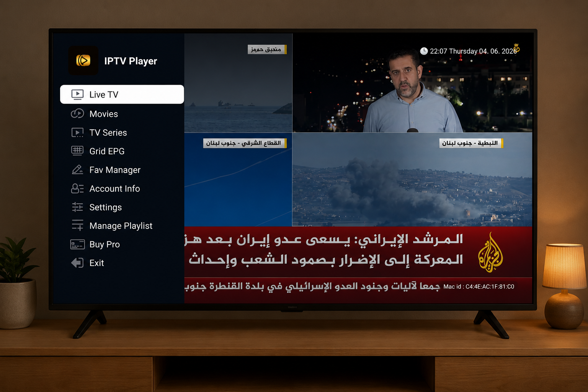Click the blue sky video feed
588x392 pixels.
pyautogui.click(x=238, y=180)
